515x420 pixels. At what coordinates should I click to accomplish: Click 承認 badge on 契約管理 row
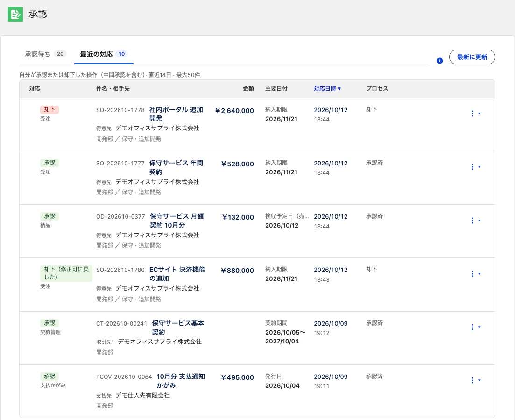[49, 323]
